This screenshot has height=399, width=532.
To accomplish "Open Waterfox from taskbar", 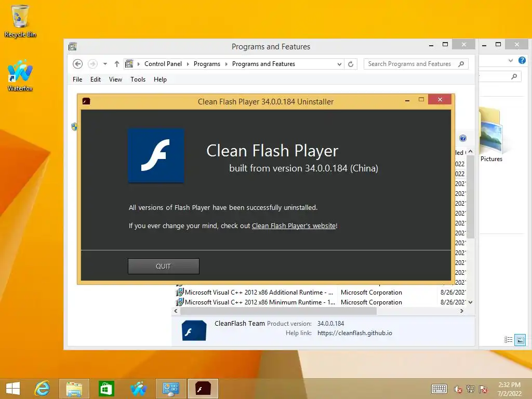I will pyautogui.click(x=138, y=389).
